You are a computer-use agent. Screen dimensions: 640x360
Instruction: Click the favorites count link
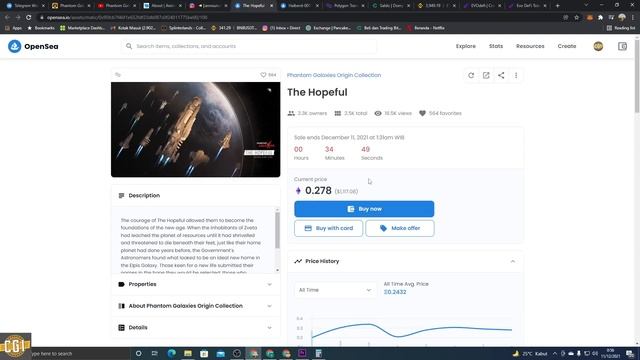pos(440,113)
